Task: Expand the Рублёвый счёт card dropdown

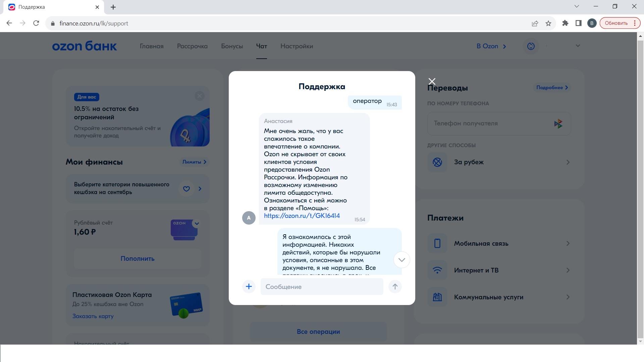Action: click(x=197, y=224)
